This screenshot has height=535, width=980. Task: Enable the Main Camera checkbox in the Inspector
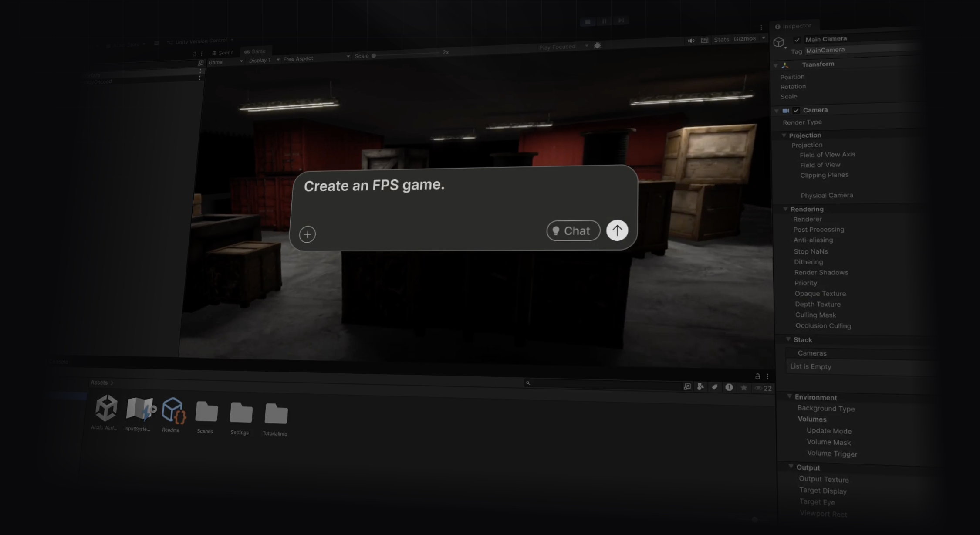[x=797, y=39]
